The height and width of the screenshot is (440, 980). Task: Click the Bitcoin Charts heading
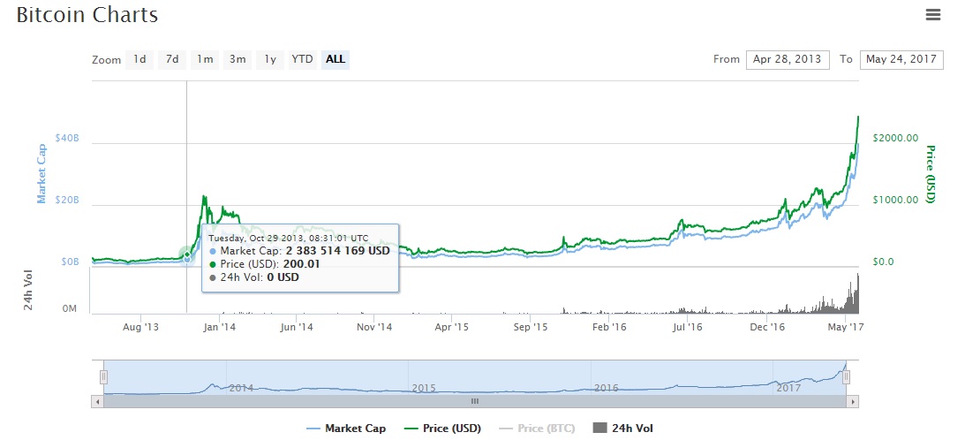coord(87,15)
